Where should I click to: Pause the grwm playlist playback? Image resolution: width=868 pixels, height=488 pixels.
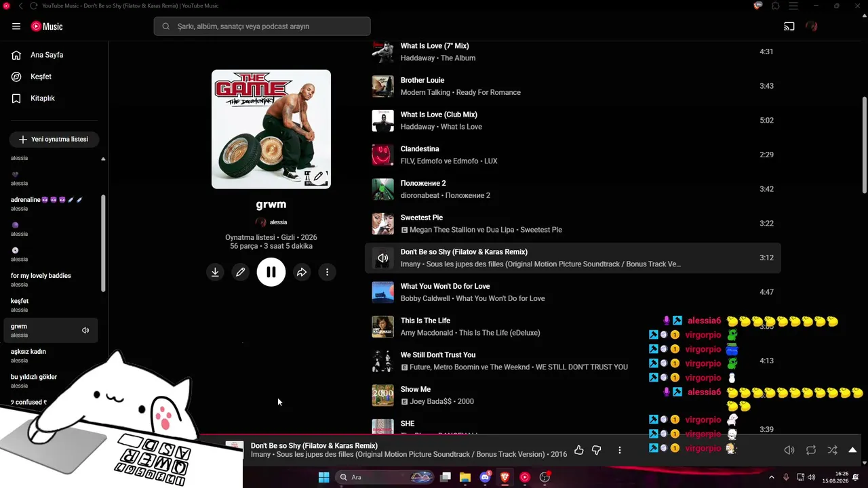(x=271, y=272)
